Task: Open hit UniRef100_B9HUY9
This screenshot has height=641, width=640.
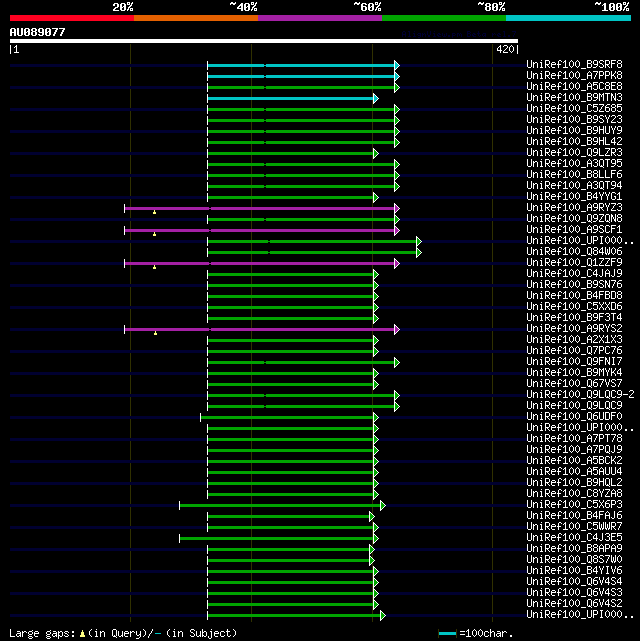Action: click(574, 131)
